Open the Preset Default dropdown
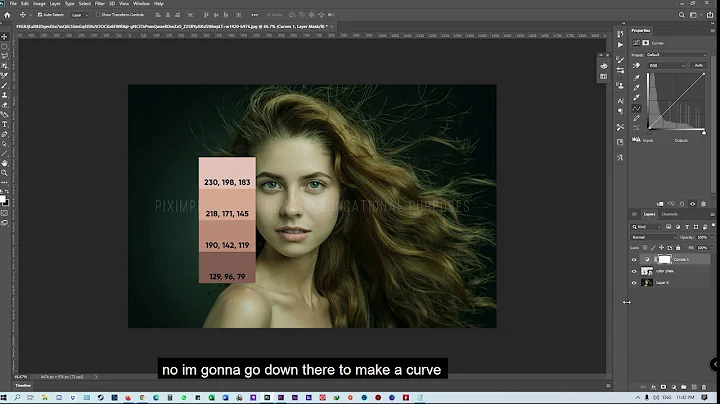720x404 pixels. click(x=676, y=55)
